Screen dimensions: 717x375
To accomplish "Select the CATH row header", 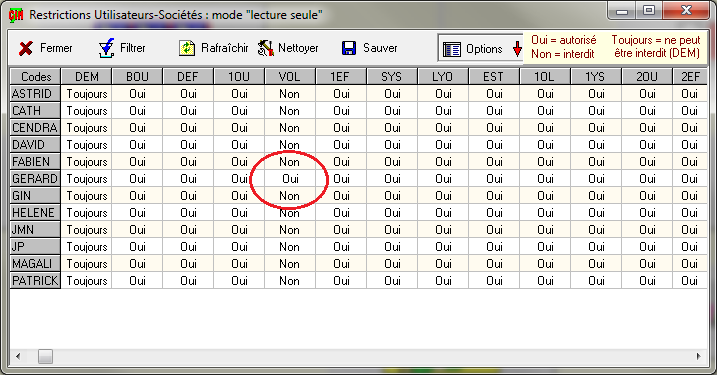I will tap(35, 111).
